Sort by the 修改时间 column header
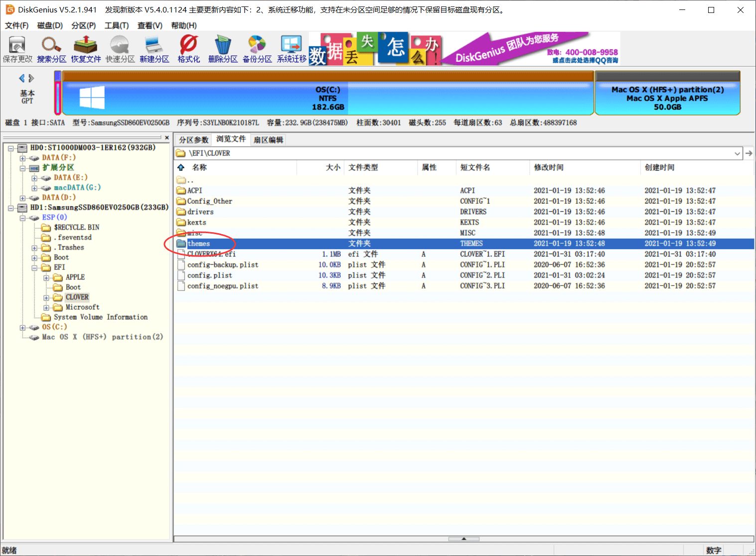This screenshot has height=556, width=756. point(549,167)
